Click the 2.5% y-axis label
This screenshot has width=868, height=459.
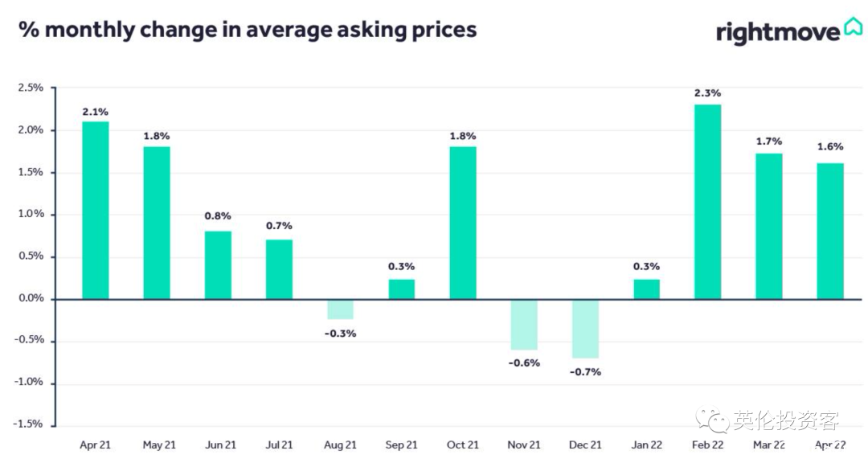click(x=31, y=88)
